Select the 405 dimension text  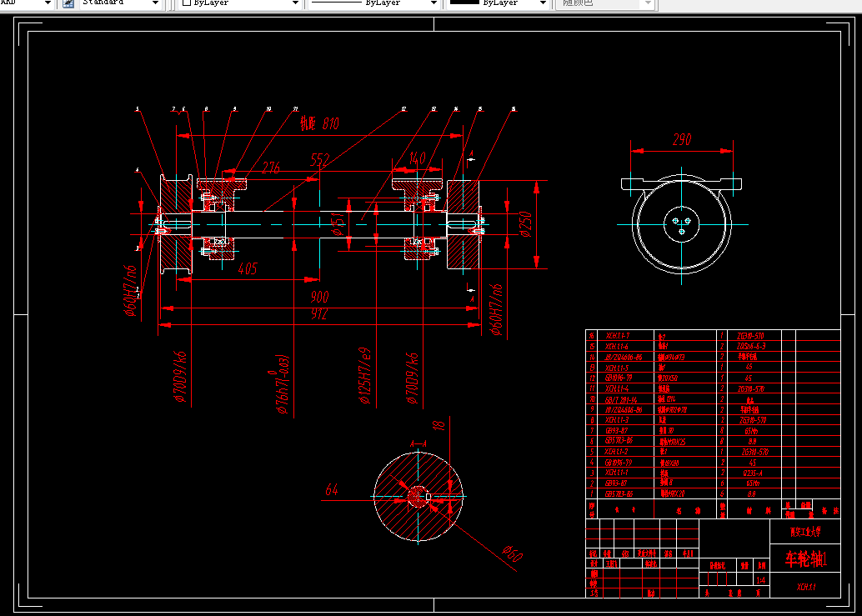tap(248, 268)
